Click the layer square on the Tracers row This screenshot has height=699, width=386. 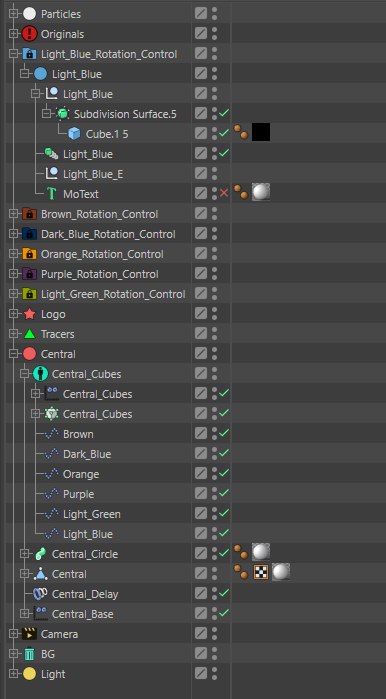pyautogui.click(x=201, y=333)
